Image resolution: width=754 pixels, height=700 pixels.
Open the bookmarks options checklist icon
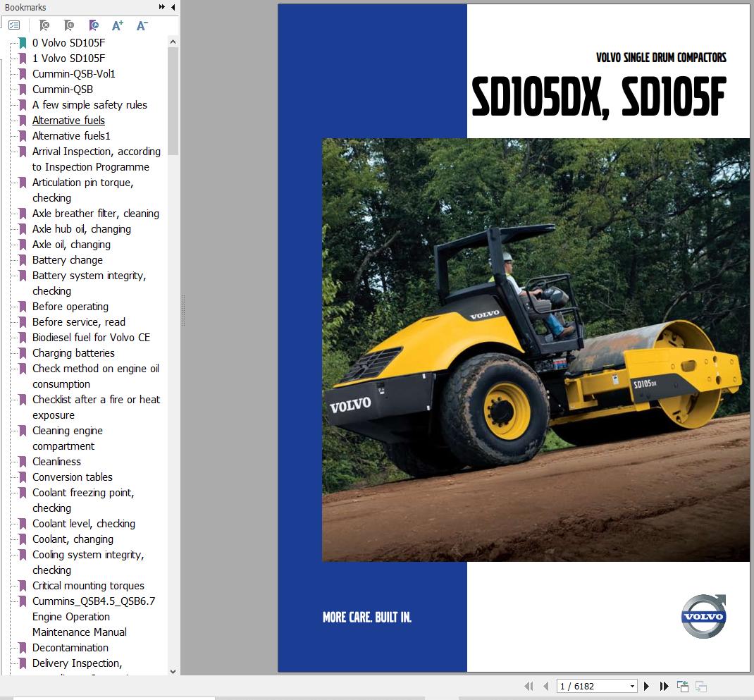14,25
